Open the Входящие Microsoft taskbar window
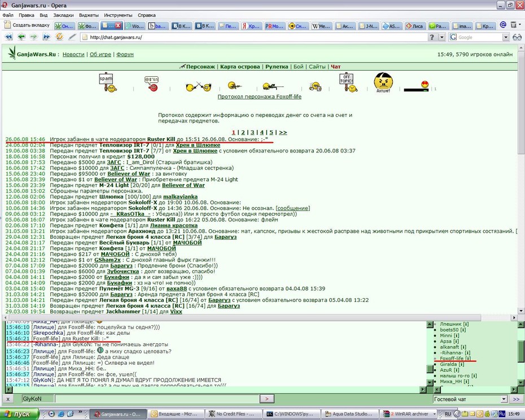 tap(175, 414)
